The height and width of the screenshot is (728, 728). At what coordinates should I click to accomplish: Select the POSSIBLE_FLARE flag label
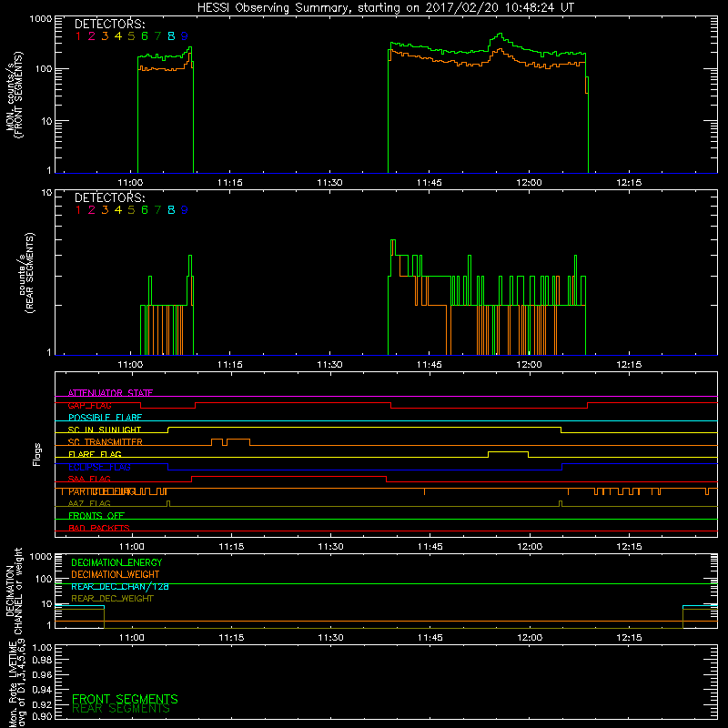pos(105,418)
